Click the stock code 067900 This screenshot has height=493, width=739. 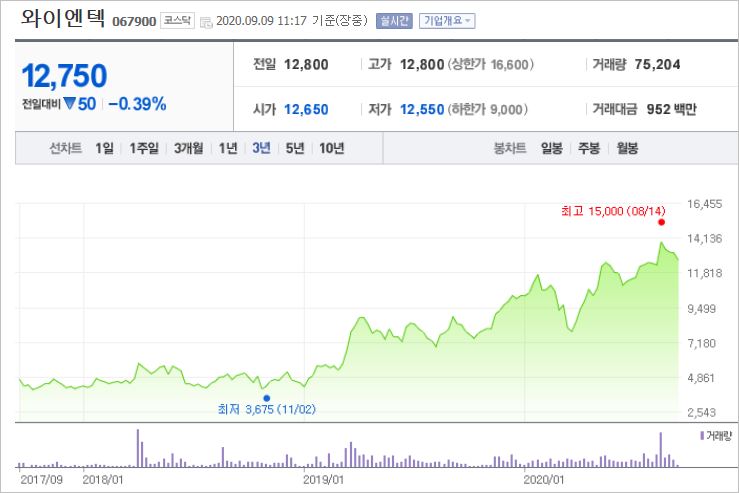coord(134,22)
